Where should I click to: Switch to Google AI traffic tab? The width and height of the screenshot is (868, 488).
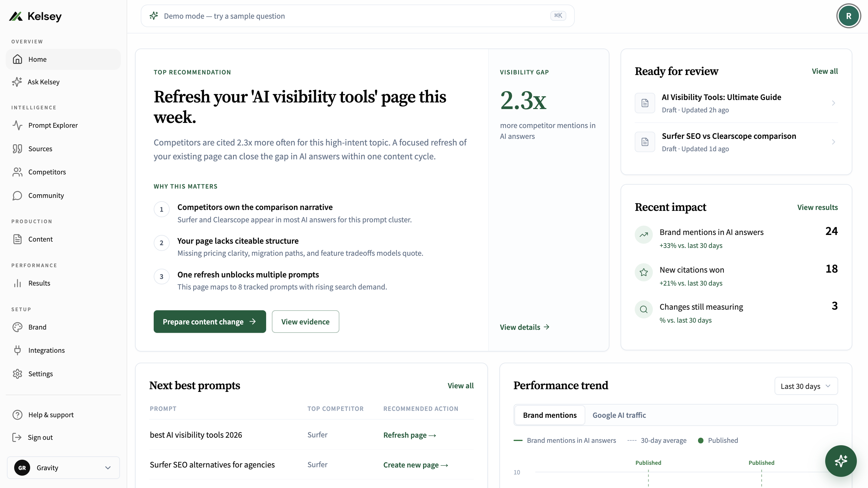pyautogui.click(x=619, y=415)
